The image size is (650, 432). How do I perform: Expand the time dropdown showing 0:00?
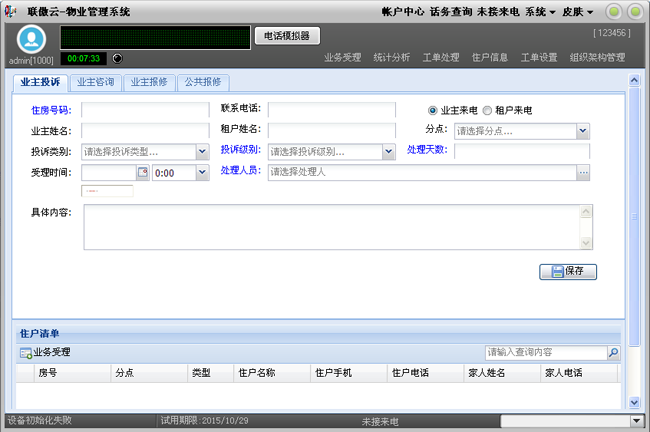coord(202,172)
